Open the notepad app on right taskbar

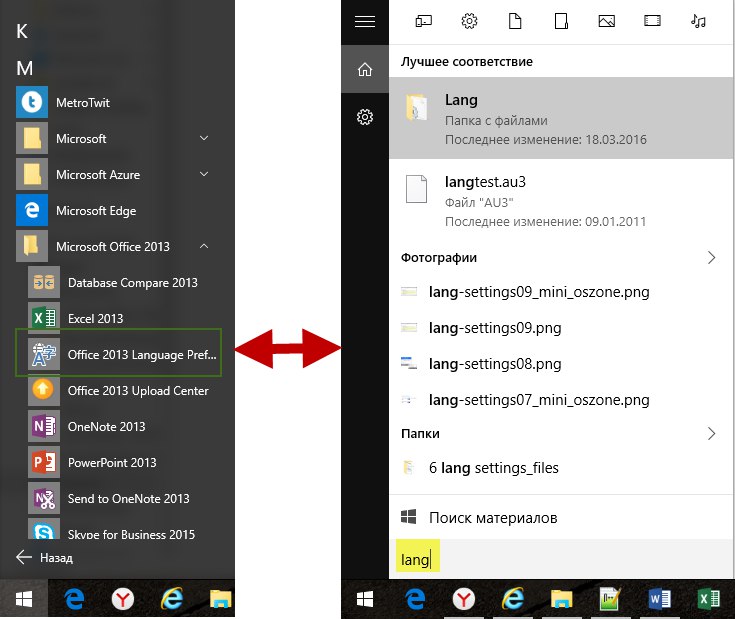pos(610,599)
